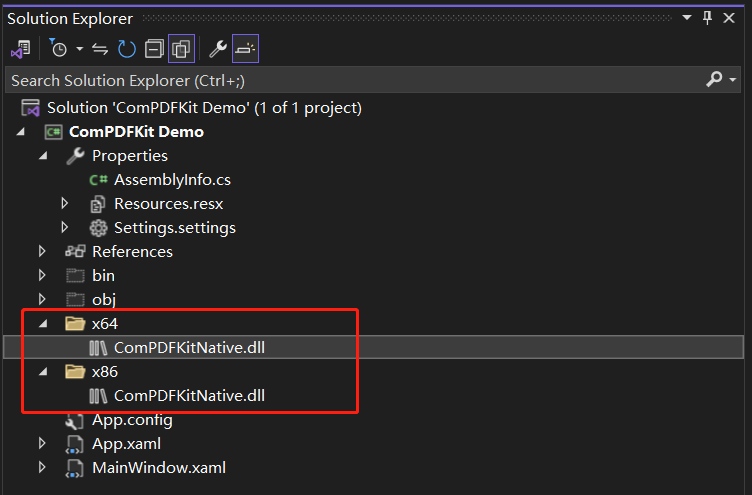
Task: Click the x64 folder icon
Action: point(75,323)
